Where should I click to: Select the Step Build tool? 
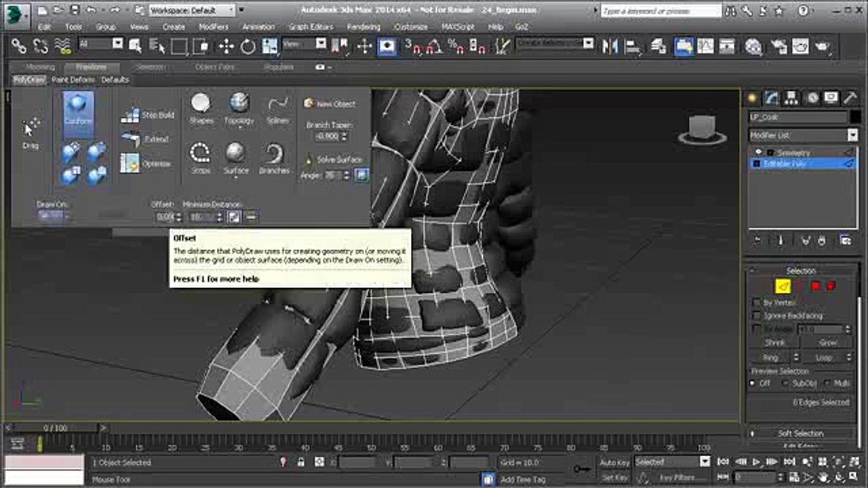pyautogui.click(x=147, y=115)
